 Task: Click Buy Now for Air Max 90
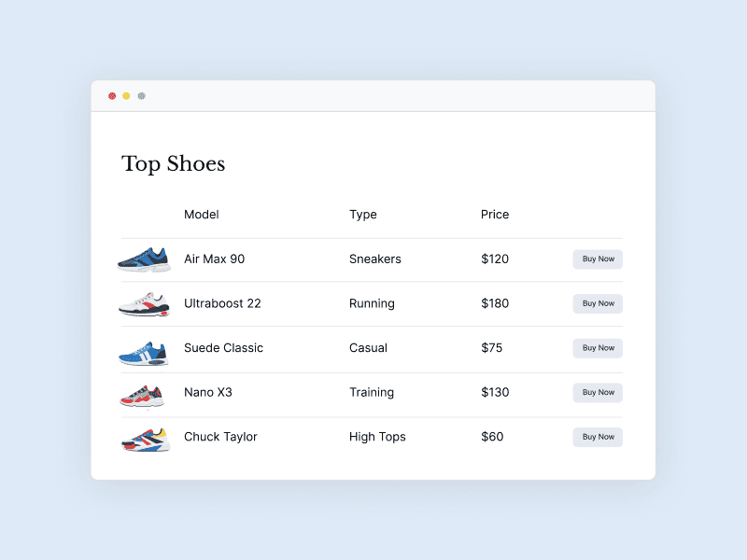coord(598,259)
